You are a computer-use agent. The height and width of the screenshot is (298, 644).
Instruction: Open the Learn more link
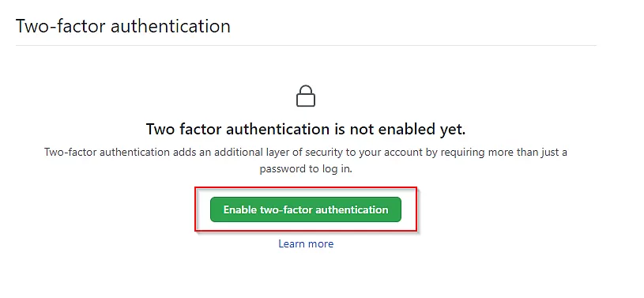(306, 243)
